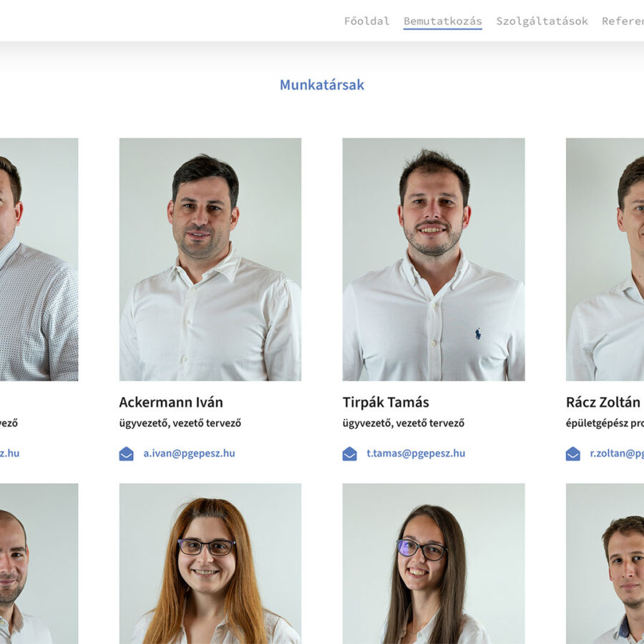
Task: Click the Ackermann Iván name heading
Action: pyautogui.click(x=171, y=402)
